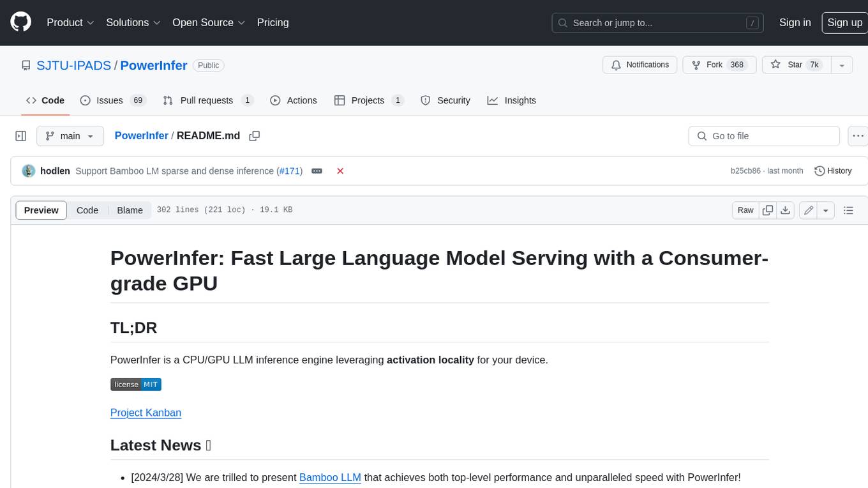
Task: Switch to the Issues tab
Action: 113,100
